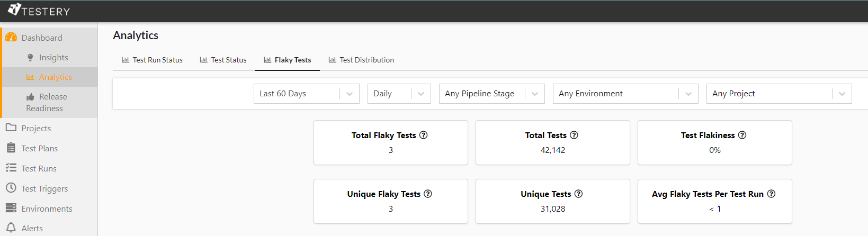Click the Alerts bell icon in sidebar

point(11,228)
